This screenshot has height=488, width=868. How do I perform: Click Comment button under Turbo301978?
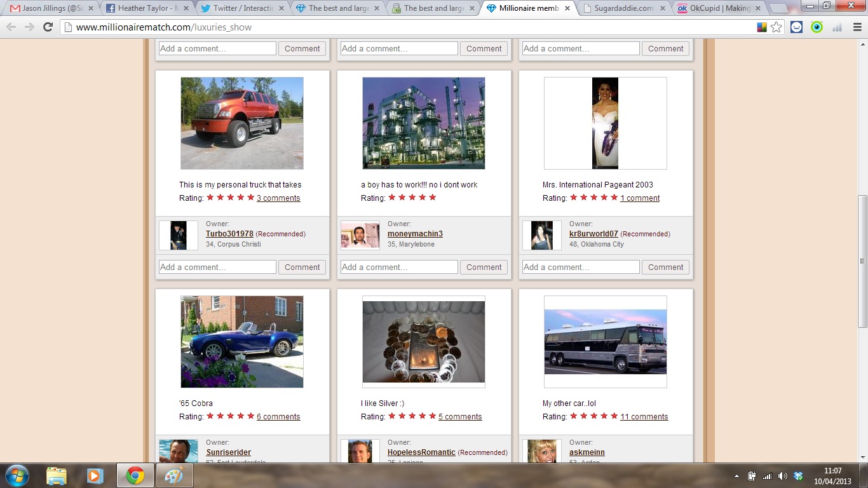(302, 268)
